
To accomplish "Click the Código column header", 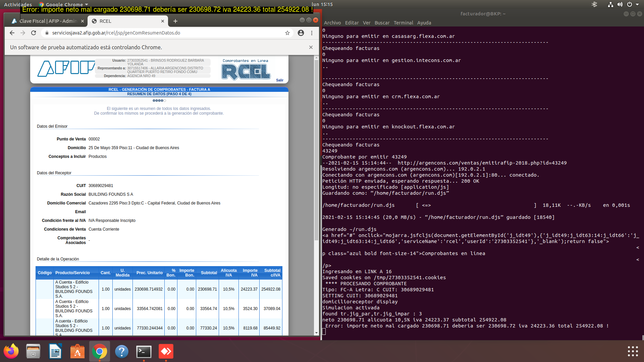I will pos(45,273).
